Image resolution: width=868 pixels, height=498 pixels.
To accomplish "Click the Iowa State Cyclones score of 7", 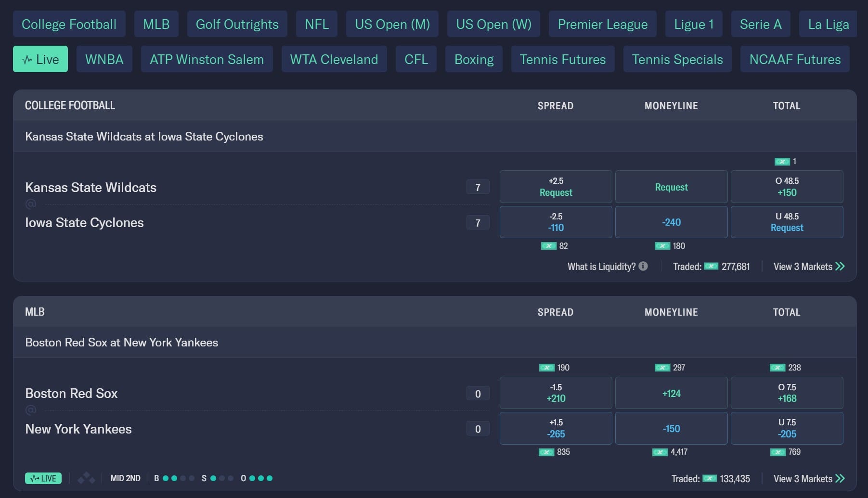I will (478, 223).
